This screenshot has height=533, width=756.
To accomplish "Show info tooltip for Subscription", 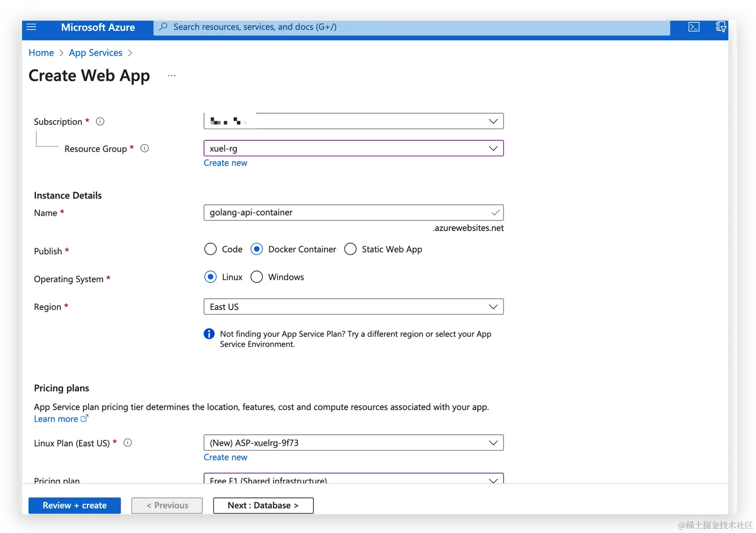I will click(x=100, y=122).
